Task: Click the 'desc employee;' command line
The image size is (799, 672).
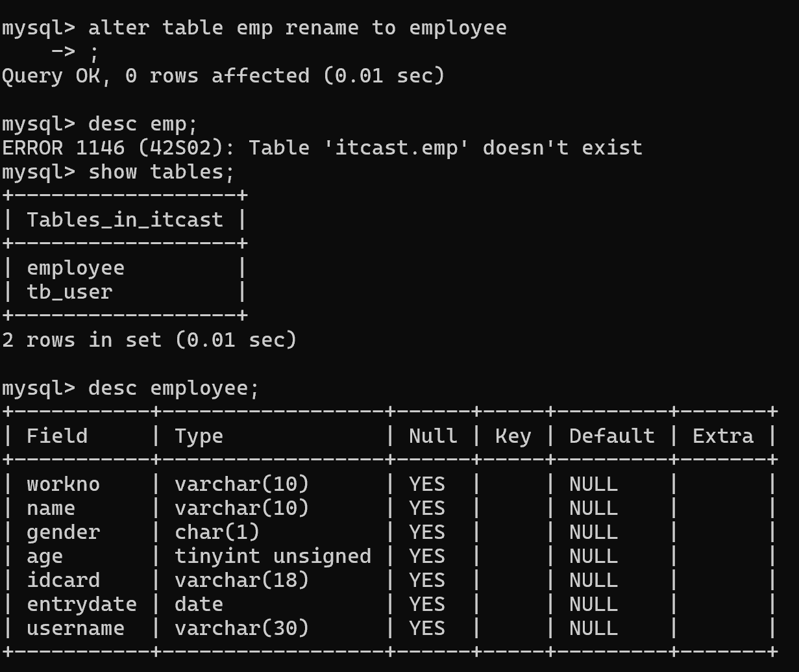Action: click(173, 388)
